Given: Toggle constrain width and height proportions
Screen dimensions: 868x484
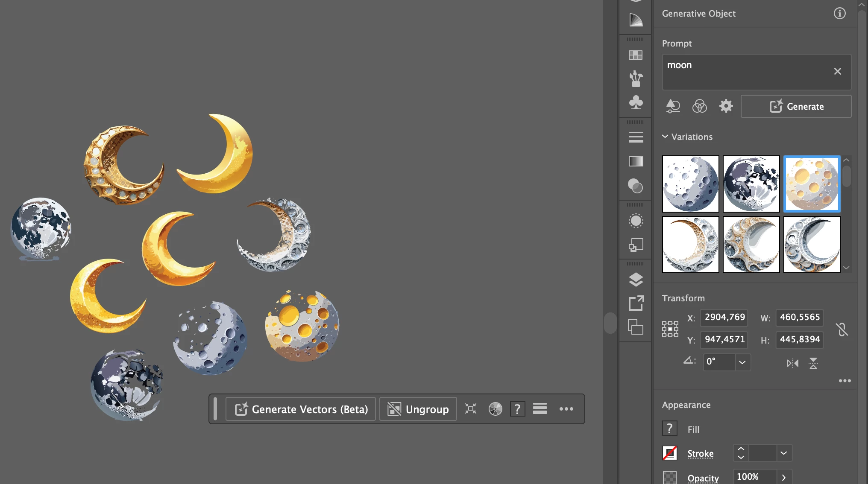Looking at the screenshot, I should tap(842, 329).
